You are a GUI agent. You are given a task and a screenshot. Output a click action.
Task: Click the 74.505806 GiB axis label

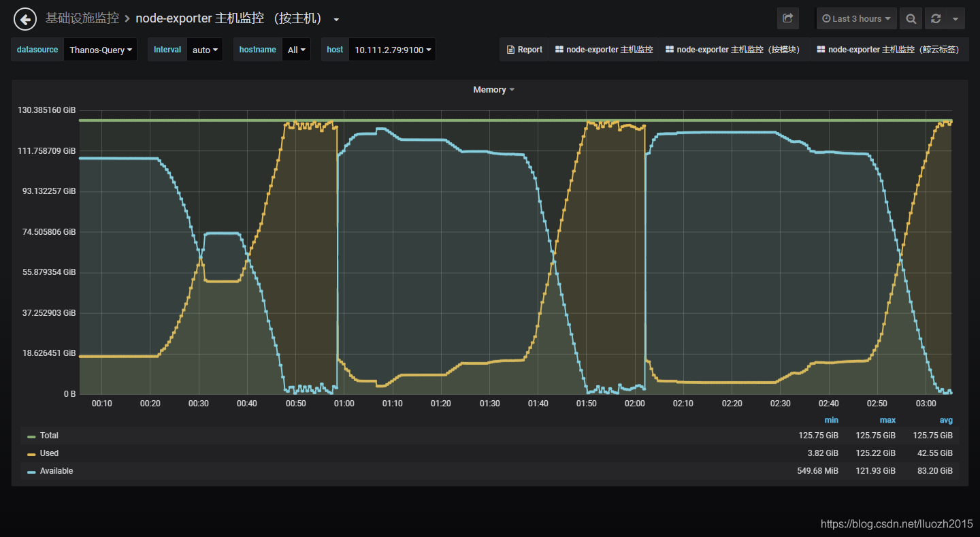point(50,232)
